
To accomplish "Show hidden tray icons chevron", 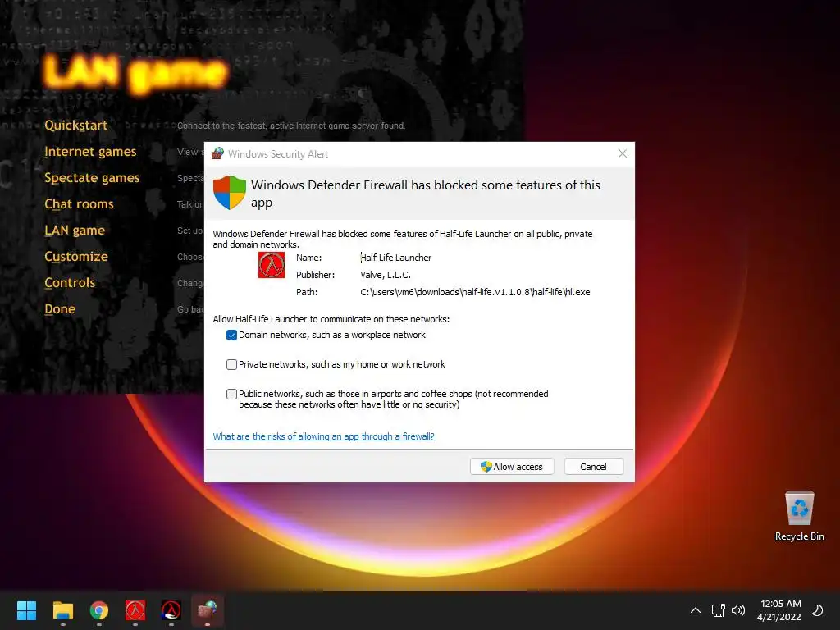I will pos(696,610).
